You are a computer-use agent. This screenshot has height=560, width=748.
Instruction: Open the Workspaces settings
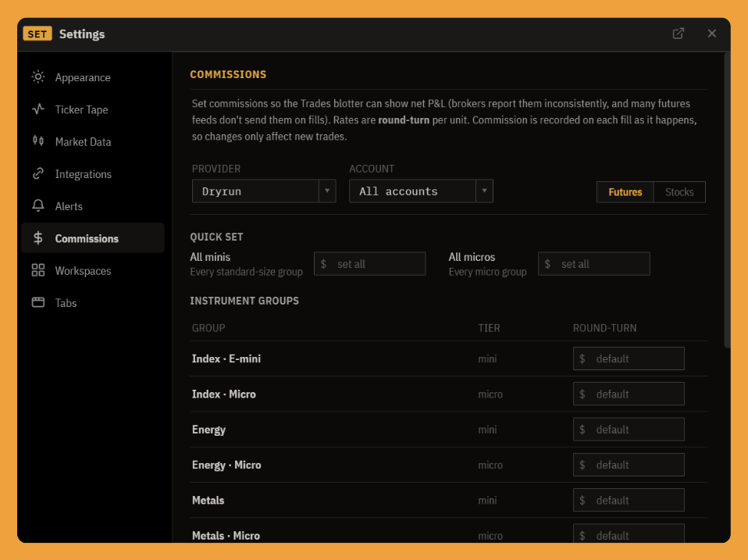pyautogui.click(x=93, y=270)
